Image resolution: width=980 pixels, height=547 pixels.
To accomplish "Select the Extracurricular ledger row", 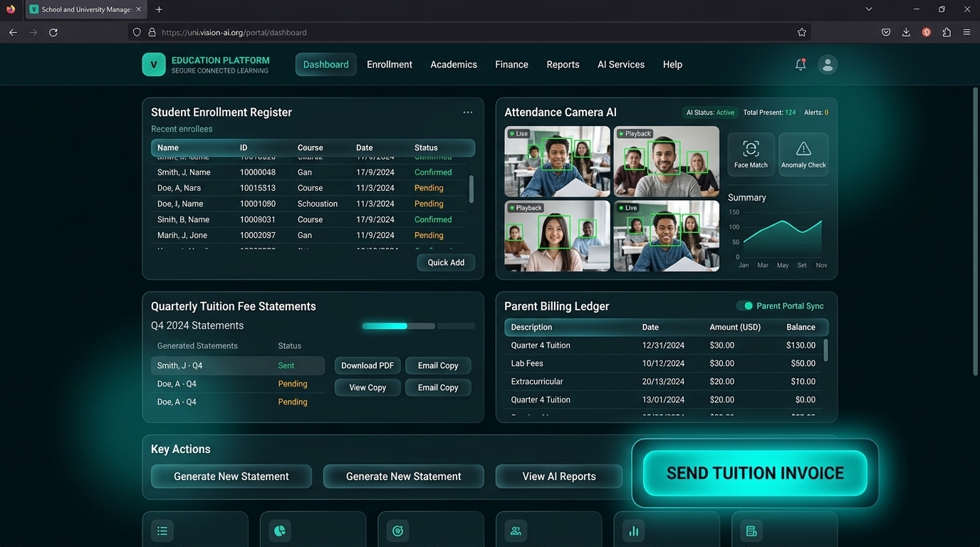I will [664, 382].
